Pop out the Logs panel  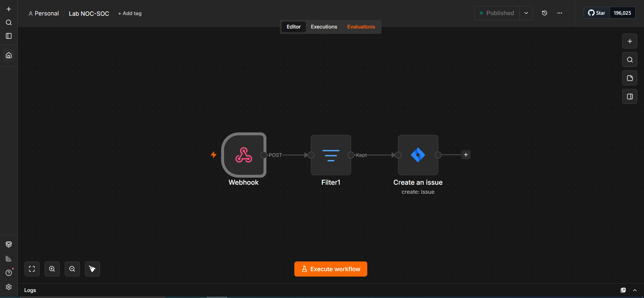[x=623, y=290]
